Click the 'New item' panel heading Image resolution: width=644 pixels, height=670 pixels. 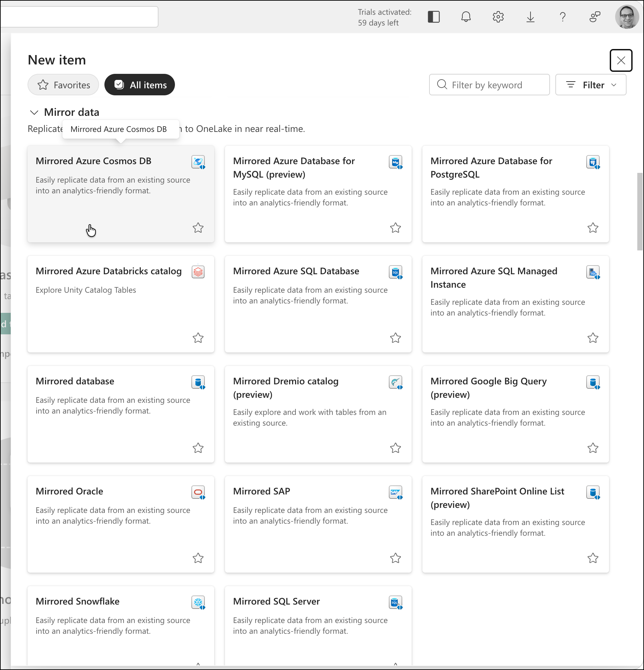click(x=57, y=60)
